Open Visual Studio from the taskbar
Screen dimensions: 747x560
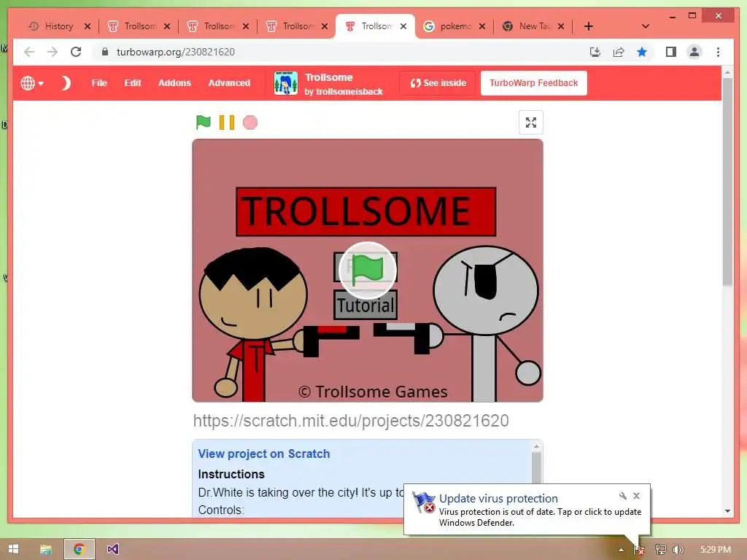(113, 549)
